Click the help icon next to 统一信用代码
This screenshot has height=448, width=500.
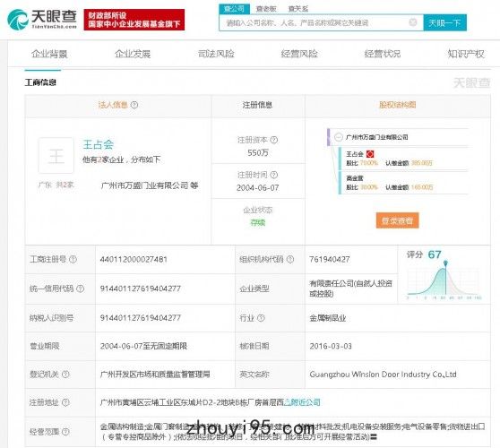click(x=81, y=289)
